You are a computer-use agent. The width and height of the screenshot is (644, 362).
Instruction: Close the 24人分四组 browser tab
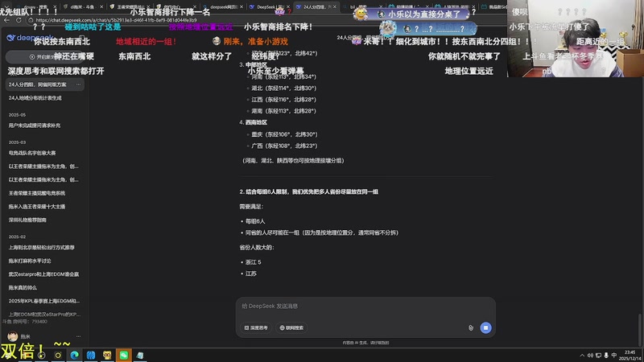pos(335,7)
